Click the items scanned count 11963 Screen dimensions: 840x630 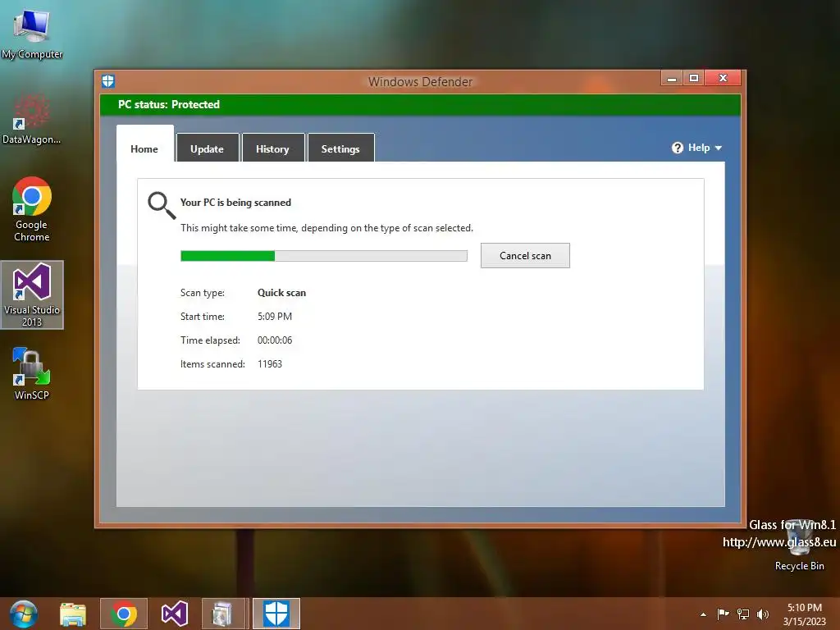[270, 363]
